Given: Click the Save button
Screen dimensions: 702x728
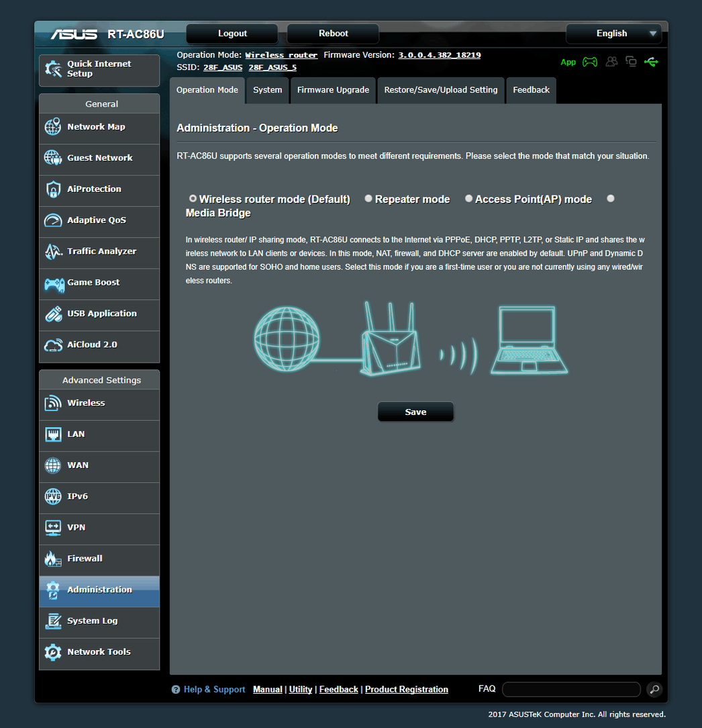Looking at the screenshot, I should (415, 412).
